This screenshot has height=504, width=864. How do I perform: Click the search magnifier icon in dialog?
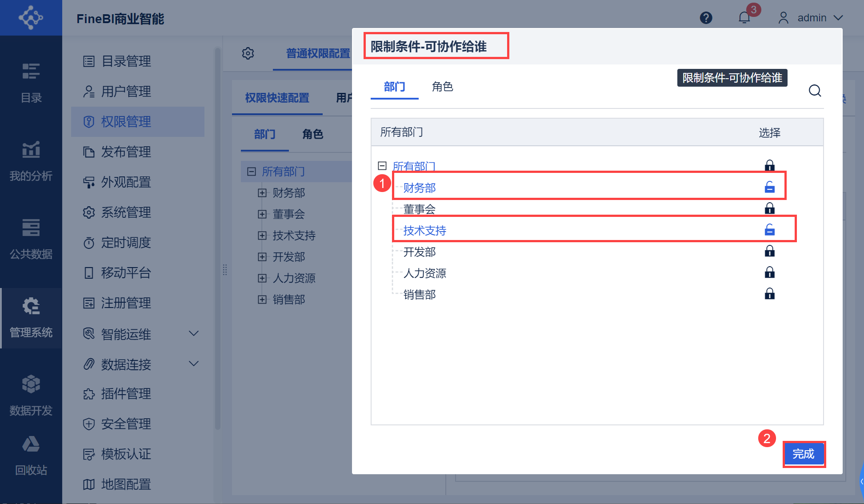(x=815, y=91)
